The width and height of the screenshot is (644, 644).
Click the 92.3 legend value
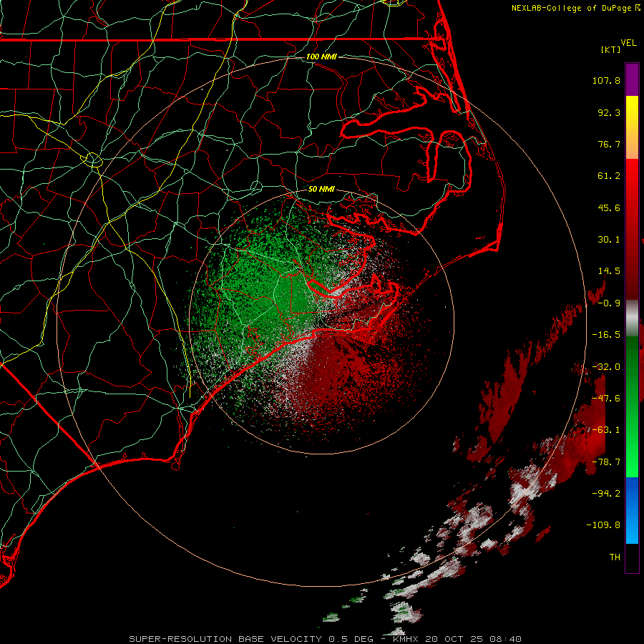[609, 112]
